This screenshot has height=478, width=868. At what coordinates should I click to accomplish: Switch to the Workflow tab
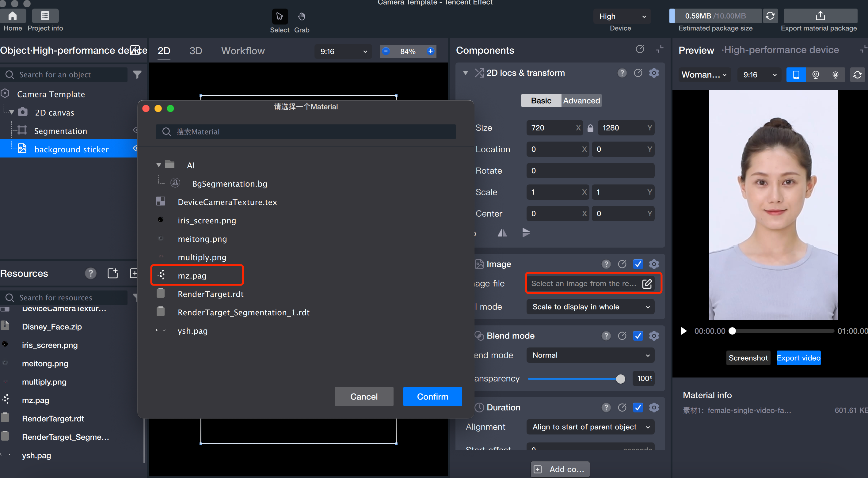[x=243, y=51]
